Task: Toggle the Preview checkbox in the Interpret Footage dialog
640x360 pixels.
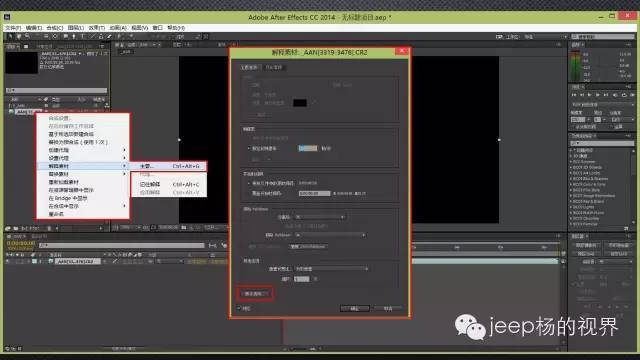Action: click(x=239, y=309)
